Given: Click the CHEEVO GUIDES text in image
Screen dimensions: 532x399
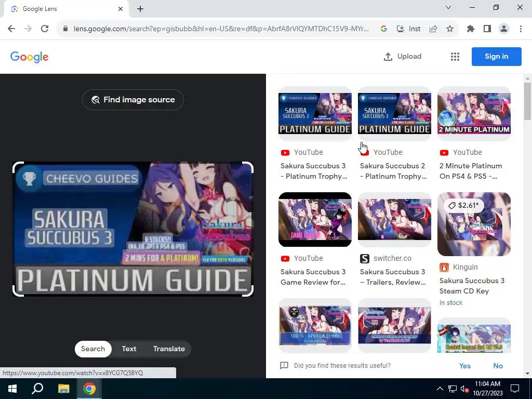Looking at the screenshot, I should tap(92, 179).
